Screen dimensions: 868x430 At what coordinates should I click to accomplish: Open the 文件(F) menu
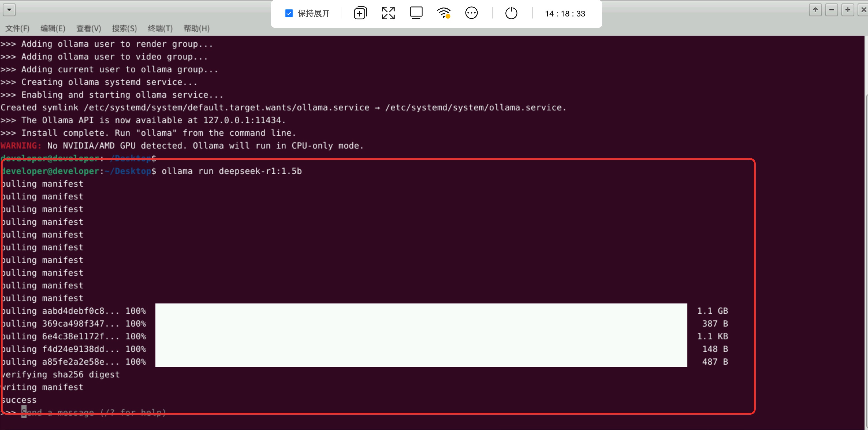[x=17, y=28]
